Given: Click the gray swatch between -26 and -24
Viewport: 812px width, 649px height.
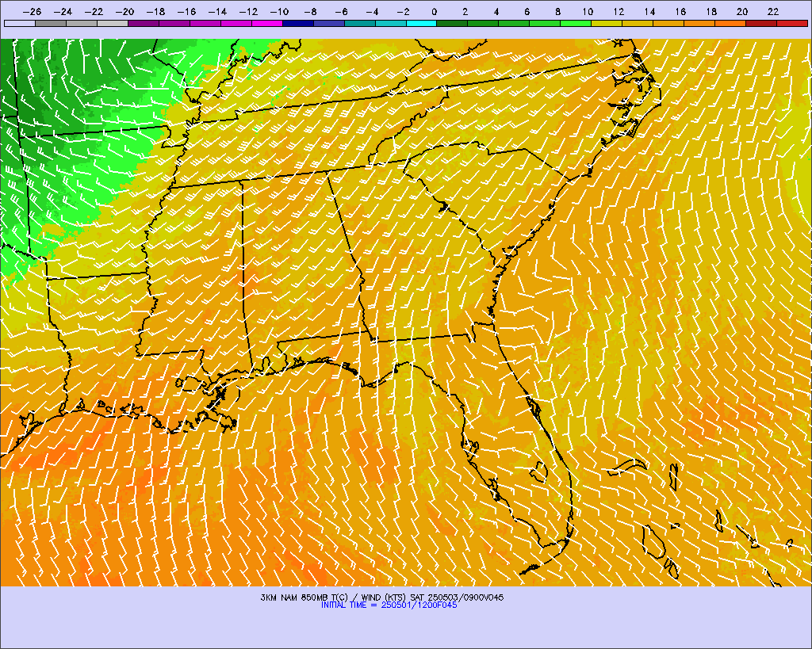Looking at the screenshot, I should pyautogui.click(x=51, y=23).
